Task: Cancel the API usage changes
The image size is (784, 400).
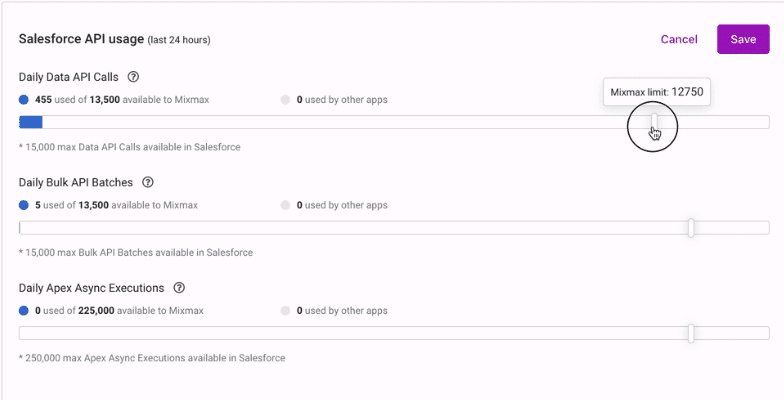Action: point(679,39)
